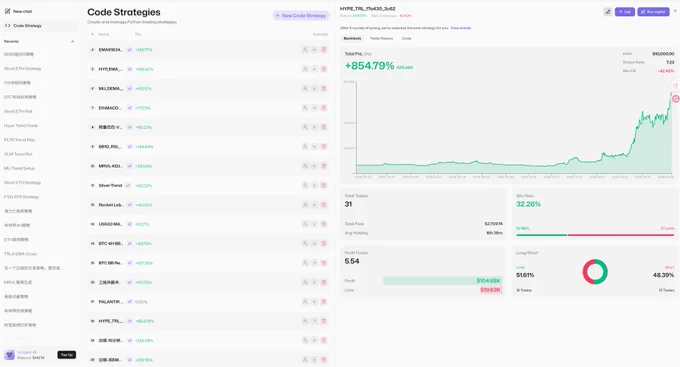
Task: Open the Short ETH Roll recent chat
Action: click(x=18, y=111)
